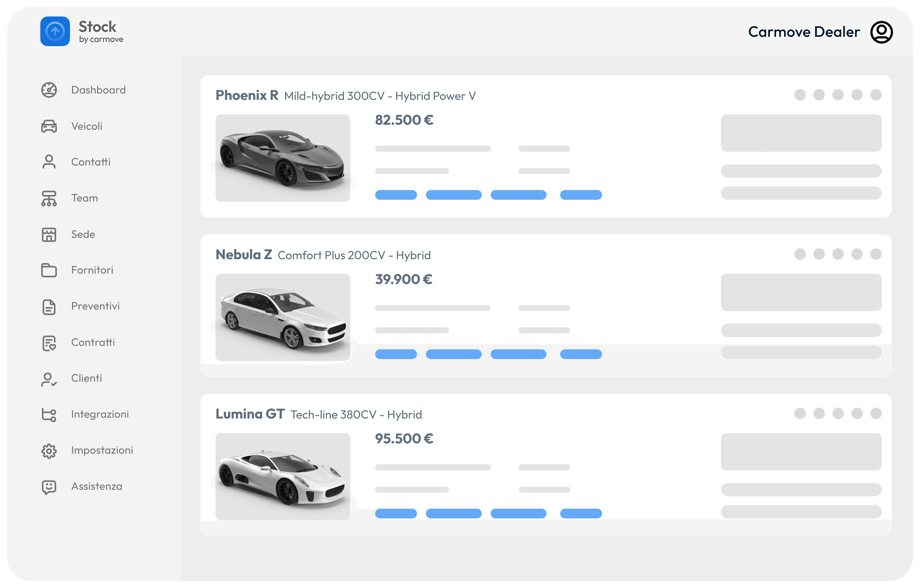Select the Fornitori folder icon
This screenshot has height=588, width=920.
tap(49, 270)
